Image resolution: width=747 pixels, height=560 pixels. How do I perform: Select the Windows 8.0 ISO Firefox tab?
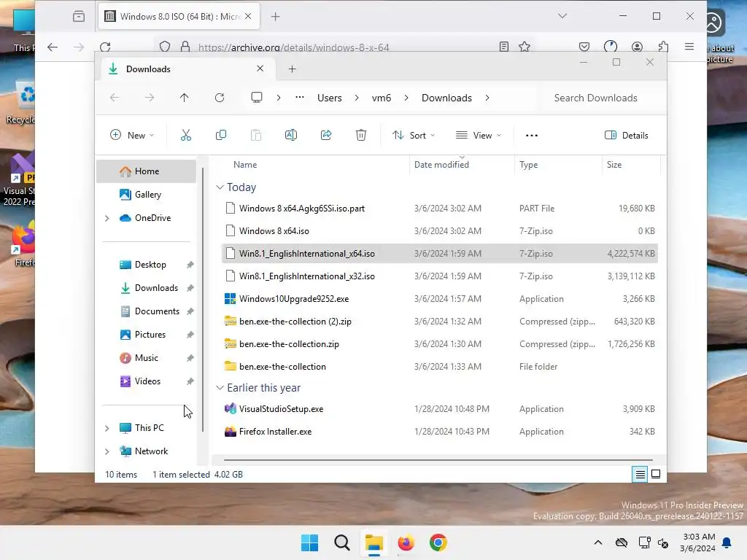(x=179, y=16)
